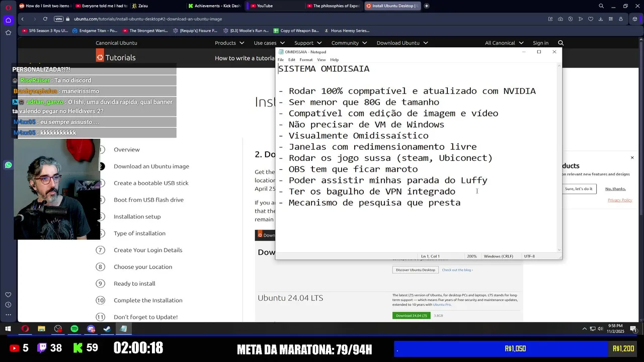Screen dimensions: 644x362
Task: Open Opera downloads icon
Action: (601, 19)
